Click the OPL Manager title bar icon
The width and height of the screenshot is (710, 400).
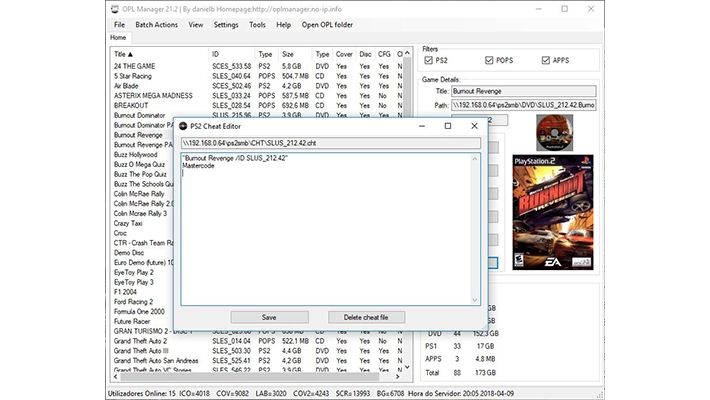coord(115,9)
